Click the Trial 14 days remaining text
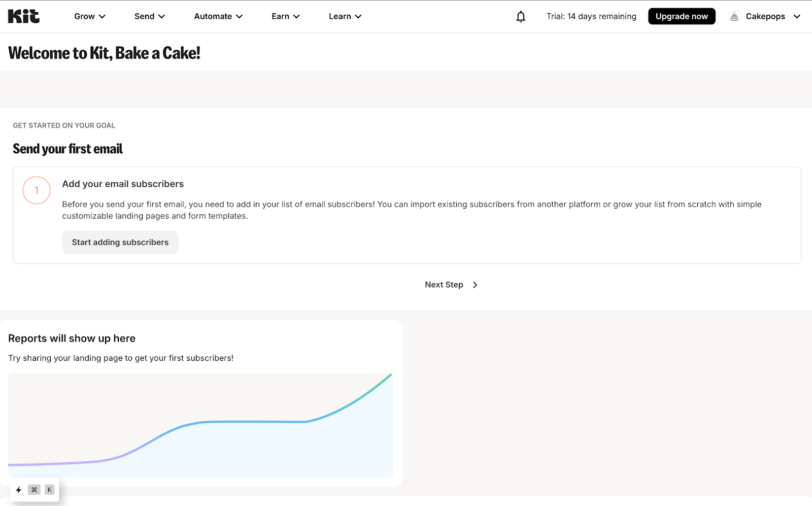Viewport: 812px width, 506px height. (591, 16)
